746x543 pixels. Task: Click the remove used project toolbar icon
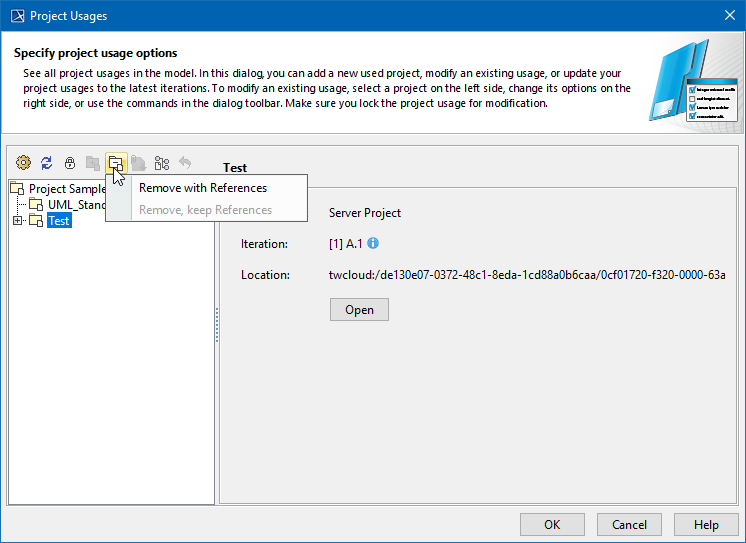(116, 163)
